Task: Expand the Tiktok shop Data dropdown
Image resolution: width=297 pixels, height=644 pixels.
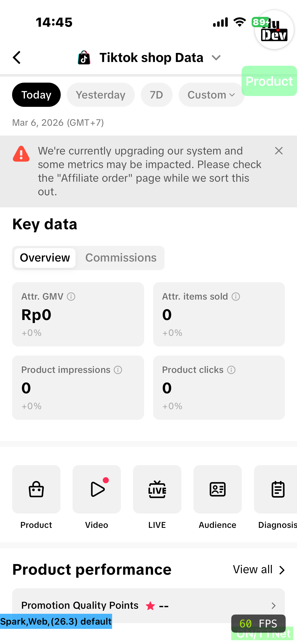Action: [216, 58]
